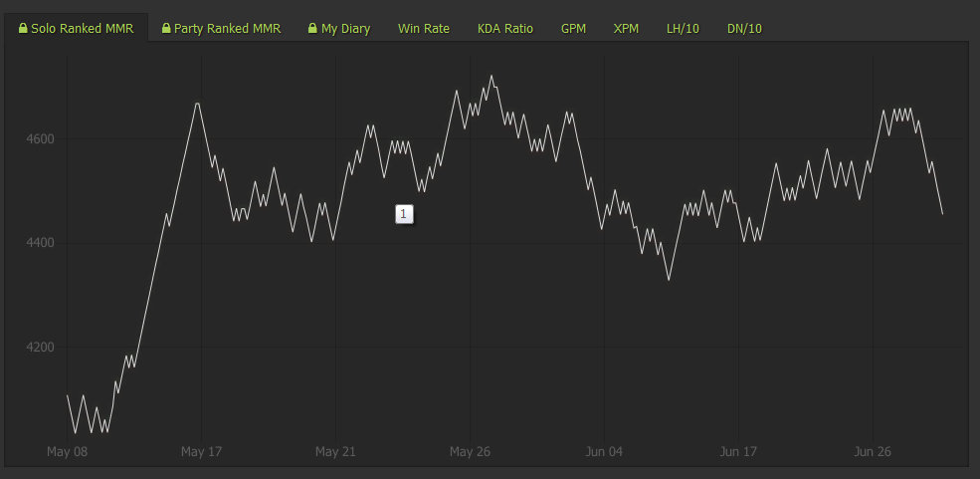Switch to the My Diary tab
Screen dimensions: 980x479
coord(339,28)
